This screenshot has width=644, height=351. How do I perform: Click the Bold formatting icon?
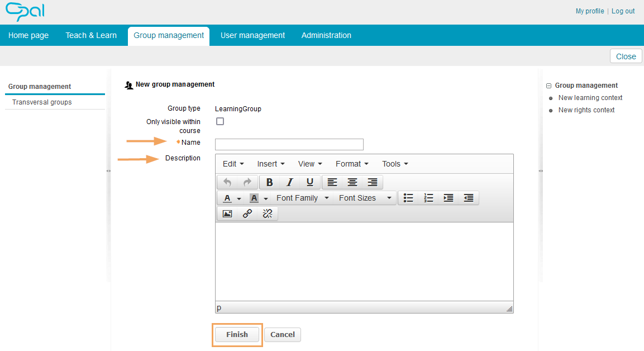(269, 182)
